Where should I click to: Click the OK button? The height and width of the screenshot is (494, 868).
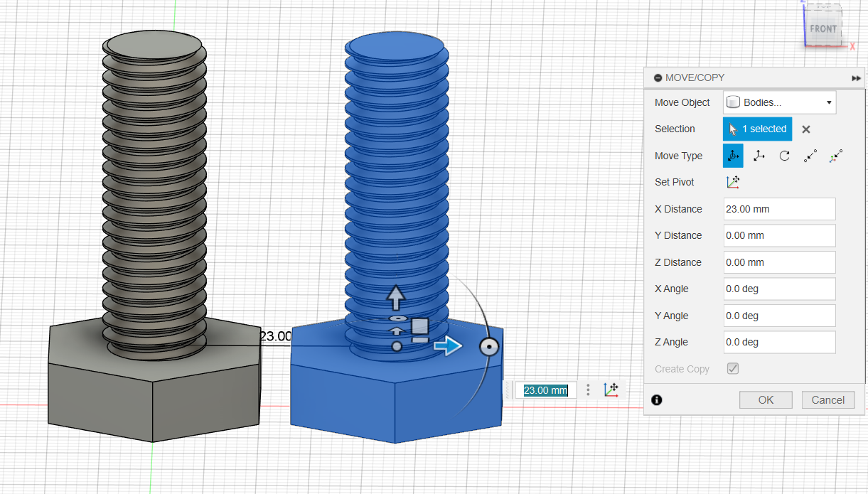[766, 399]
